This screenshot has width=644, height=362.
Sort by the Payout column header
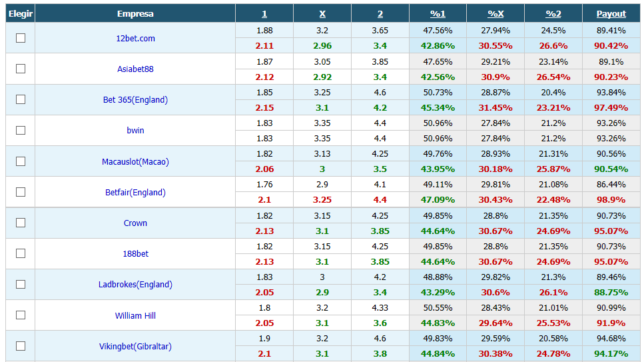pyautogui.click(x=611, y=13)
